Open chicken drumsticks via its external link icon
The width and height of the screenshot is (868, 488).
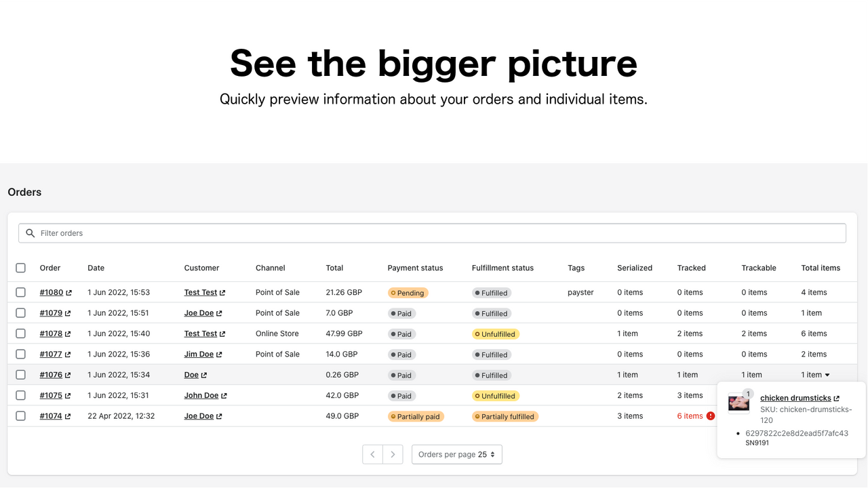click(x=838, y=398)
